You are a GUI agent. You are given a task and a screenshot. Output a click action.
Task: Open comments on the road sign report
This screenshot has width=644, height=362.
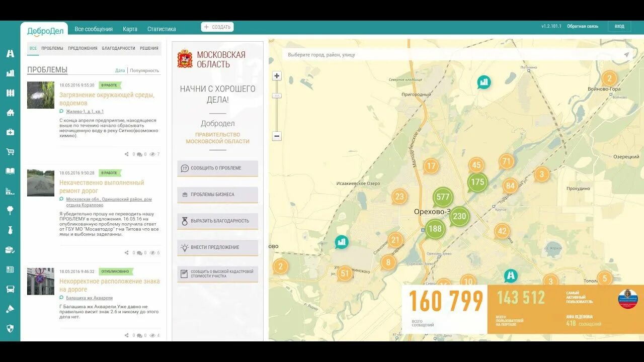click(139, 335)
